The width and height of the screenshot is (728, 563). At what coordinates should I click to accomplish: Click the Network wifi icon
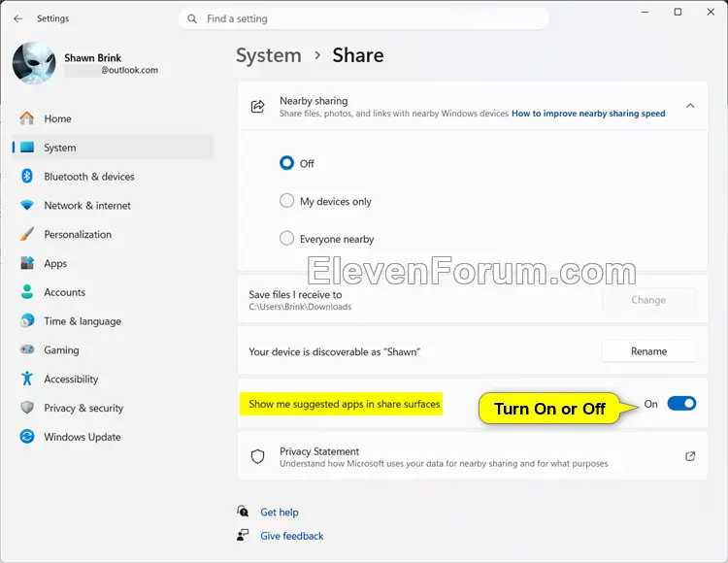coord(27,205)
